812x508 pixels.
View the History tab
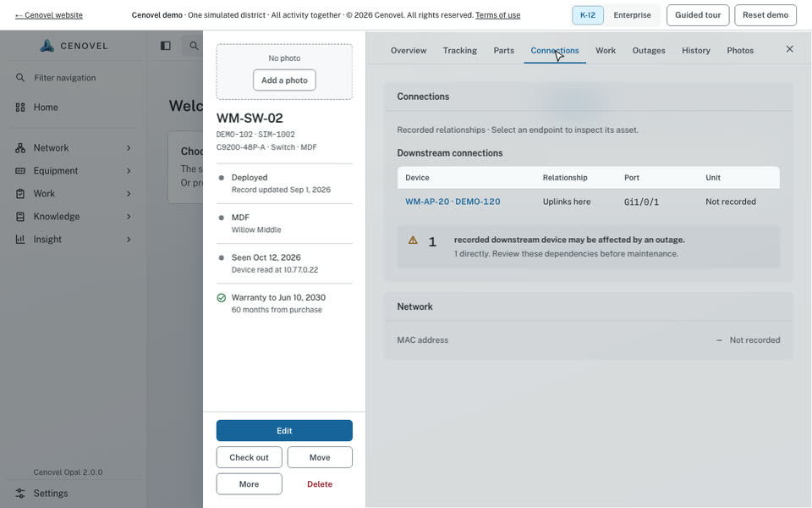(695, 50)
